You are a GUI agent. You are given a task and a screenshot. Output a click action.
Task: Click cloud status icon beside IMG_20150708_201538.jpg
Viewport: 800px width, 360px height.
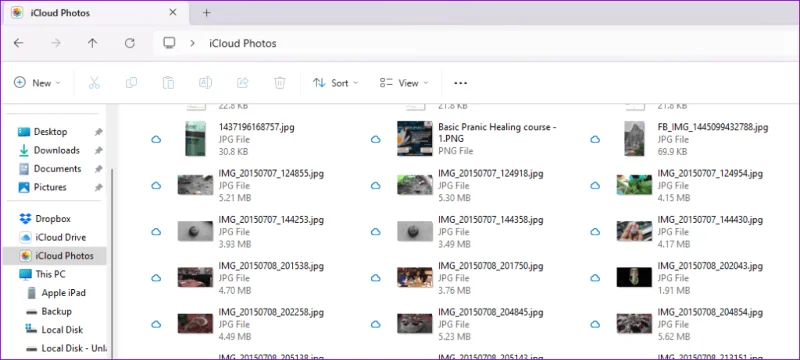pos(156,278)
